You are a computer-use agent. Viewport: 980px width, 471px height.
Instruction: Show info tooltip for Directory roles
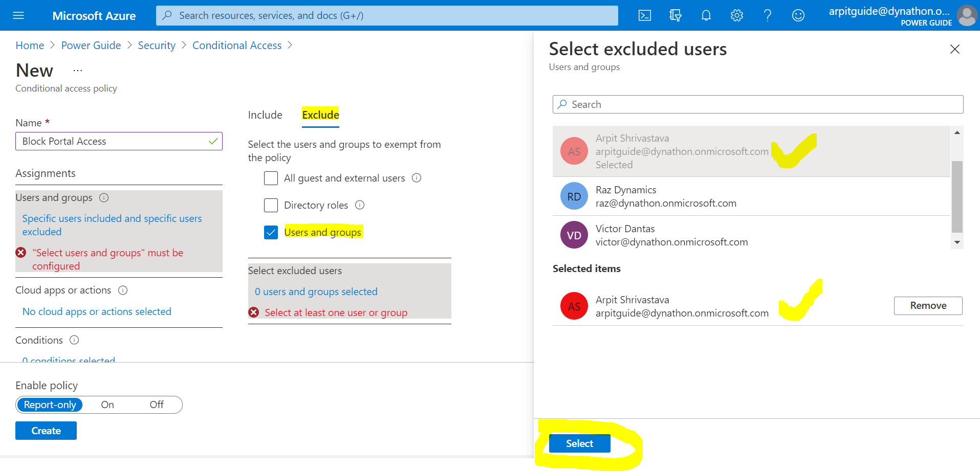point(360,205)
